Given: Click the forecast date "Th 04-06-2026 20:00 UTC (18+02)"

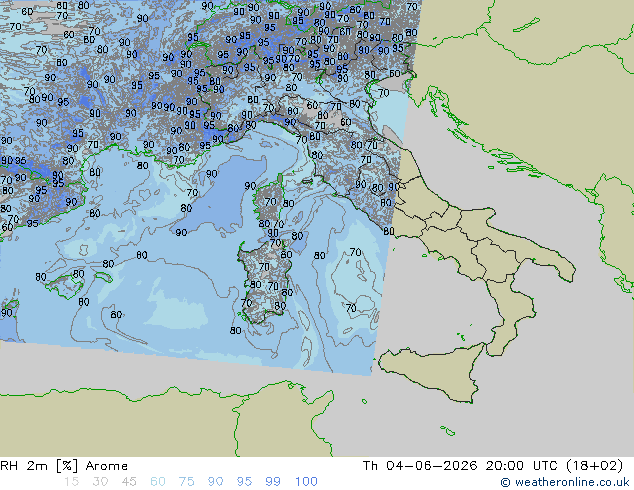Looking at the screenshot, I should pyautogui.click(x=492, y=466).
